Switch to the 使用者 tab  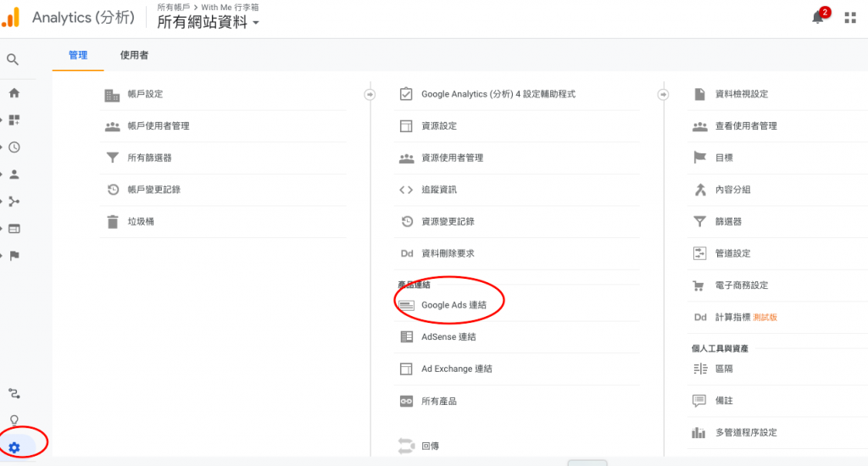(x=134, y=55)
